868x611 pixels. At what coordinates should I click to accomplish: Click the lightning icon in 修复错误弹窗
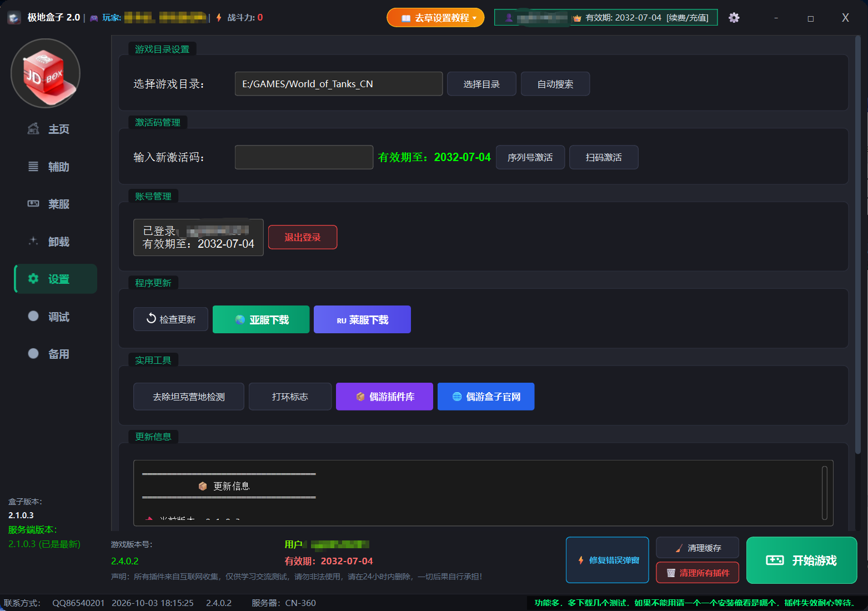pos(581,560)
